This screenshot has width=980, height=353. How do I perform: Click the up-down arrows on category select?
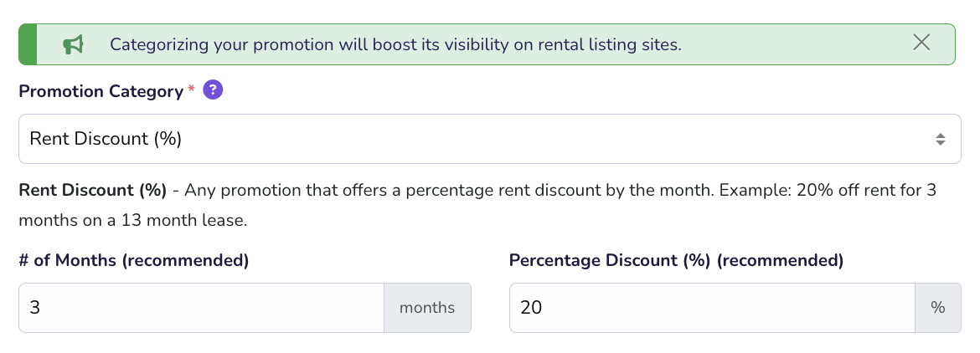(941, 139)
